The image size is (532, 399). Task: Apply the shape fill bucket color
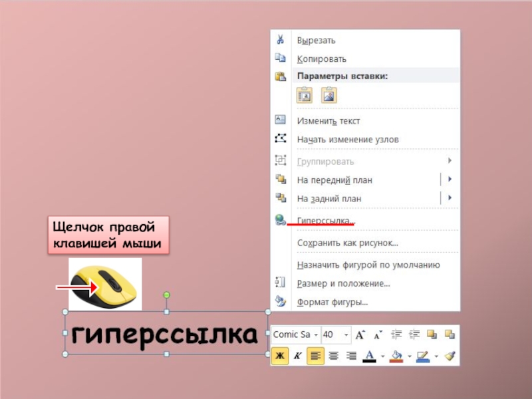(x=396, y=356)
